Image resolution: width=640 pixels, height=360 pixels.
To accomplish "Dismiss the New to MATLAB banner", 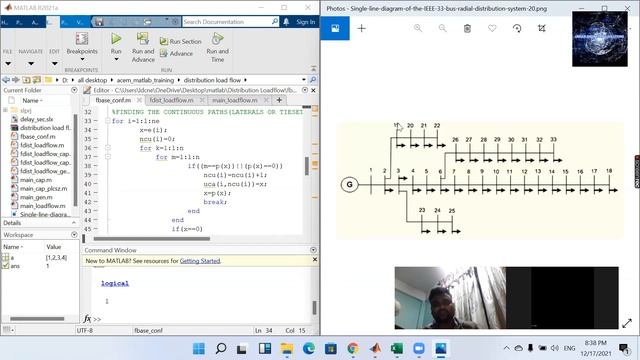I will 314,260.
